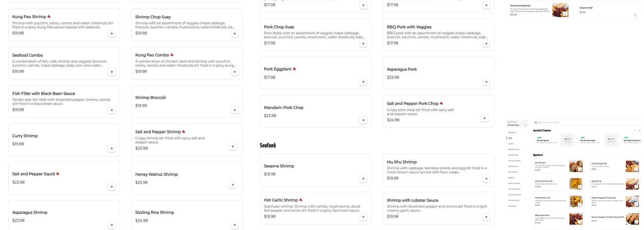Add Sizzling Rice Shrimp to the cart
644x230 pixels.
(x=235, y=225)
